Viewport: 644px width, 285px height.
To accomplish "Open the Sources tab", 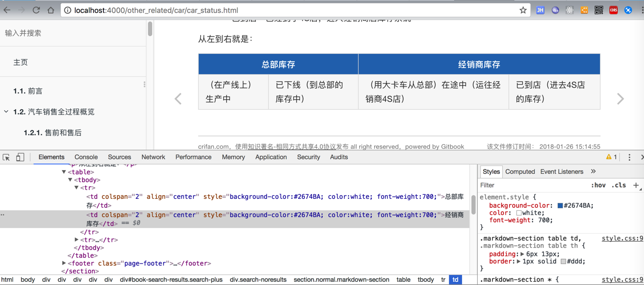I will pyautogui.click(x=119, y=157).
